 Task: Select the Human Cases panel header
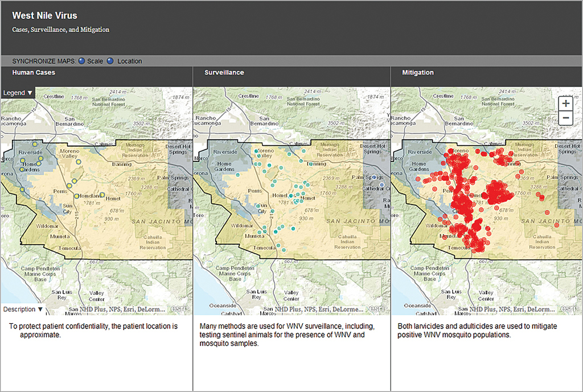coord(34,73)
